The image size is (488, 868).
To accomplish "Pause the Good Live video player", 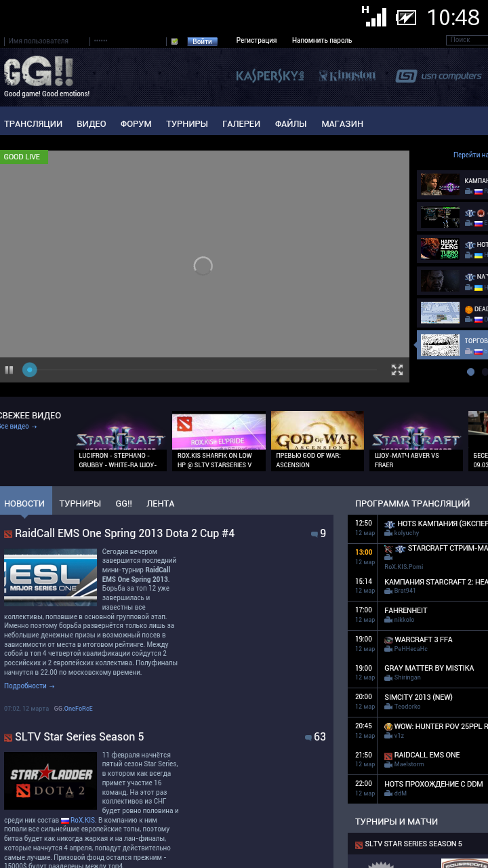I will coord(9,370).
